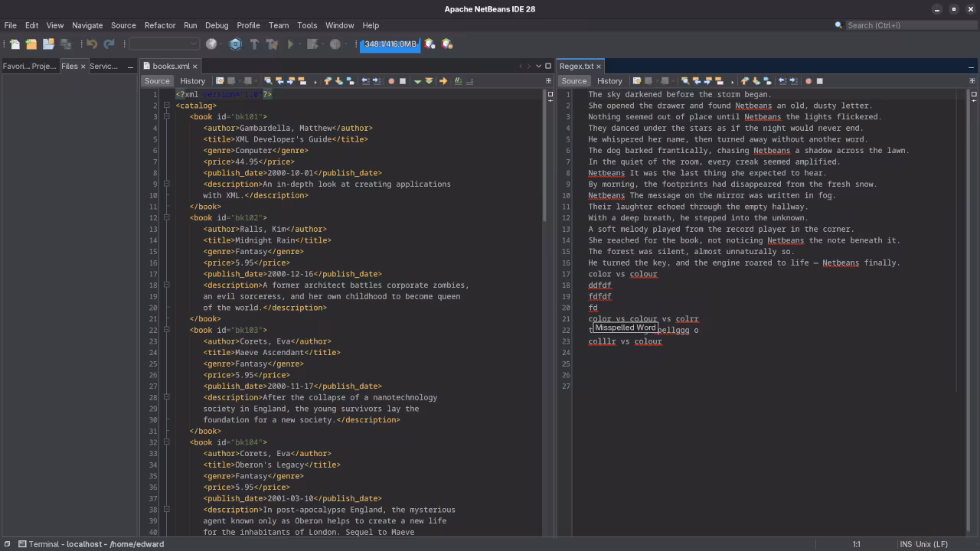Select the Next Bookmark icon in editor toolbar
The width and height of the screenshot is (980, 551).
click(x=338, y=80)
